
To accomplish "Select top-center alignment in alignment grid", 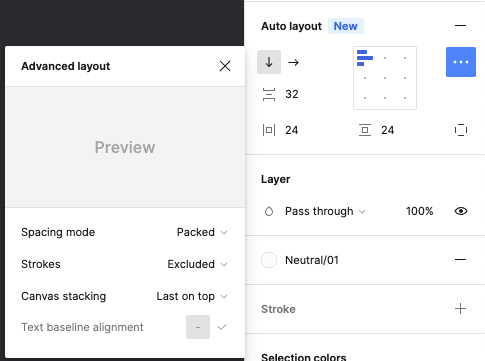I will pyautogui.click(x=385, y=58).
